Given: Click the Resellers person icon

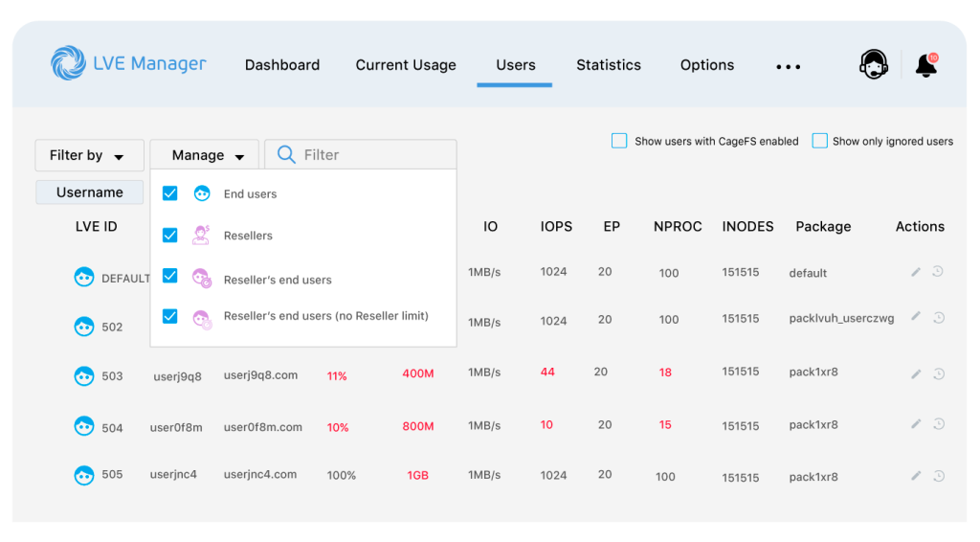Looking at the screenshot, I should tap(201, 235).
